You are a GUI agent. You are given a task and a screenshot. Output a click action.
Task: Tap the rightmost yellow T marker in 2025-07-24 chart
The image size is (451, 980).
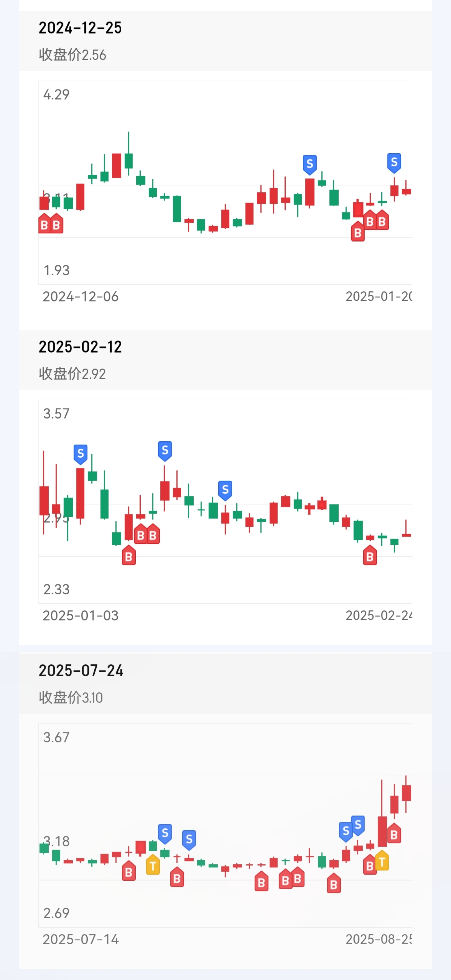point(382,861)
